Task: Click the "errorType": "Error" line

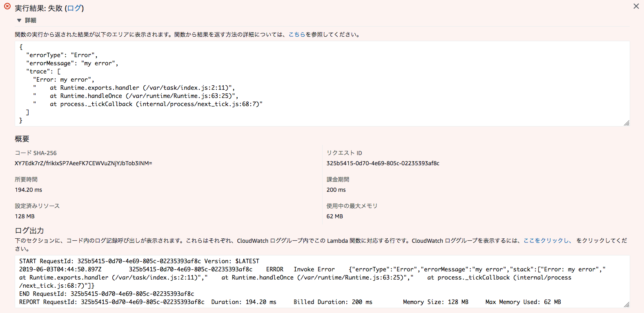Action: click(62, 55)
